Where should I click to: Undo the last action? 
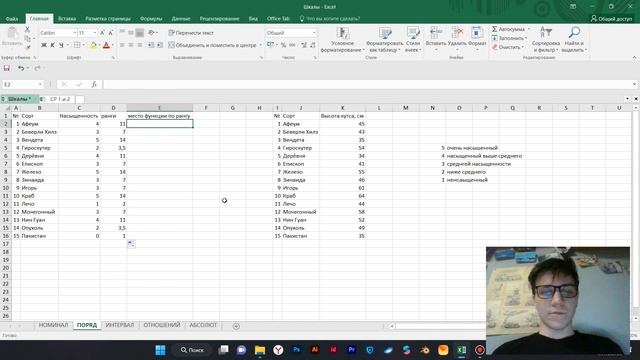(21, 68)
